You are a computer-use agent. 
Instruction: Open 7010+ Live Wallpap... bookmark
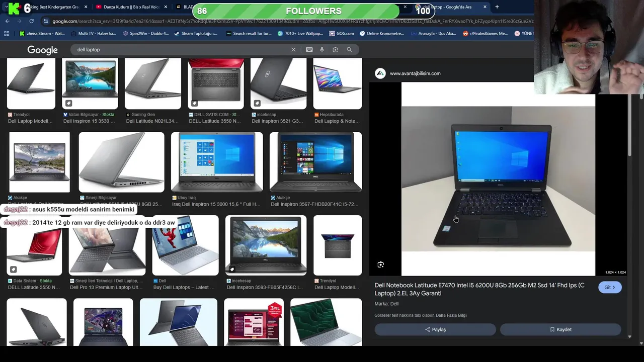(x=300, y=34)
